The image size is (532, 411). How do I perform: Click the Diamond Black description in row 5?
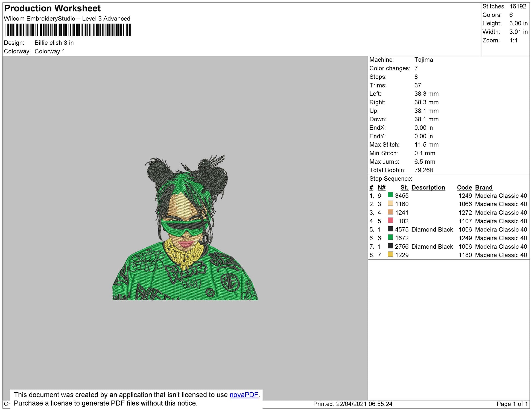point(432,230)
